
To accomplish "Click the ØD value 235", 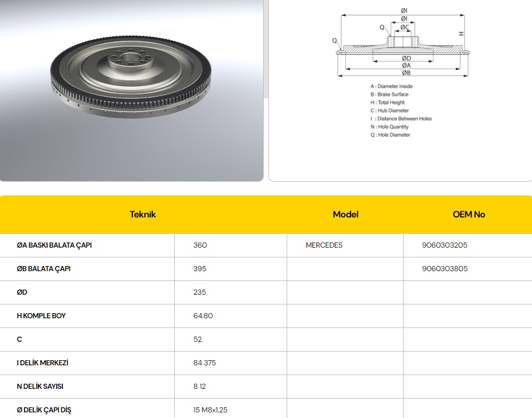I will (x=200, y=292).
